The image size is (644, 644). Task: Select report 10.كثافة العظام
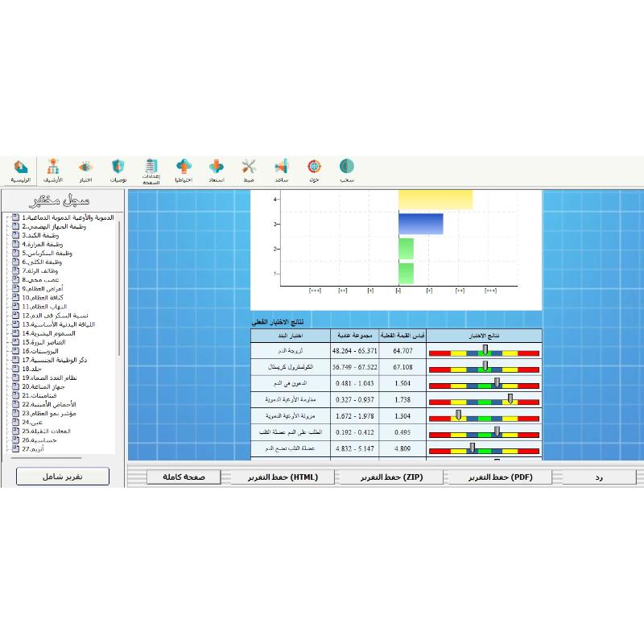tap(43, 298)
